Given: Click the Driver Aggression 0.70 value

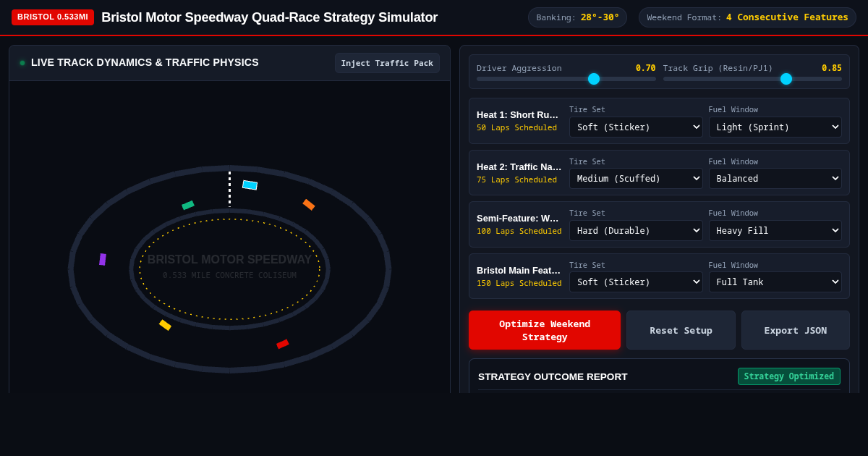Looking at the screenshot, I should pyautogui.click(x=645, y=68).
